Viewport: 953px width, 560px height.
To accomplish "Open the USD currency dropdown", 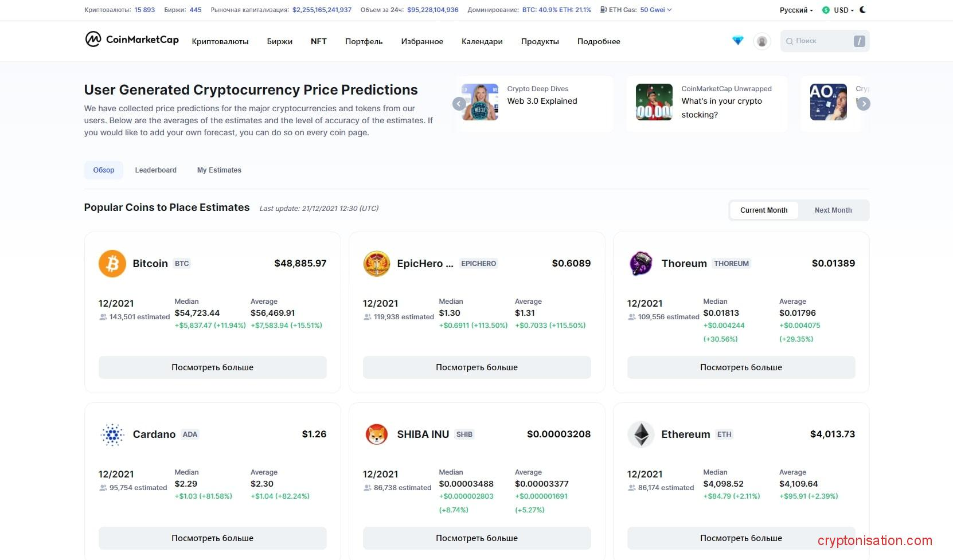I will (x=843, y=10).
